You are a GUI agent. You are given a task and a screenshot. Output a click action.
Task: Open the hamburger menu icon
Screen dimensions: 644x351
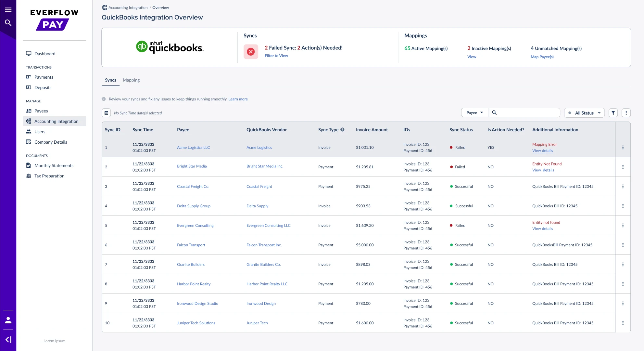coord(8,10)
